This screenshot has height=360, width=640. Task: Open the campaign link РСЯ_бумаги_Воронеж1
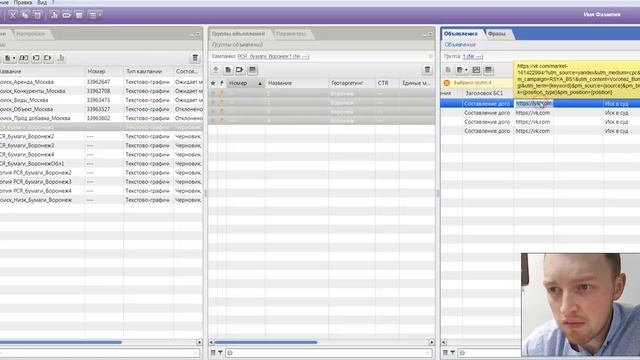pos(273,56)
